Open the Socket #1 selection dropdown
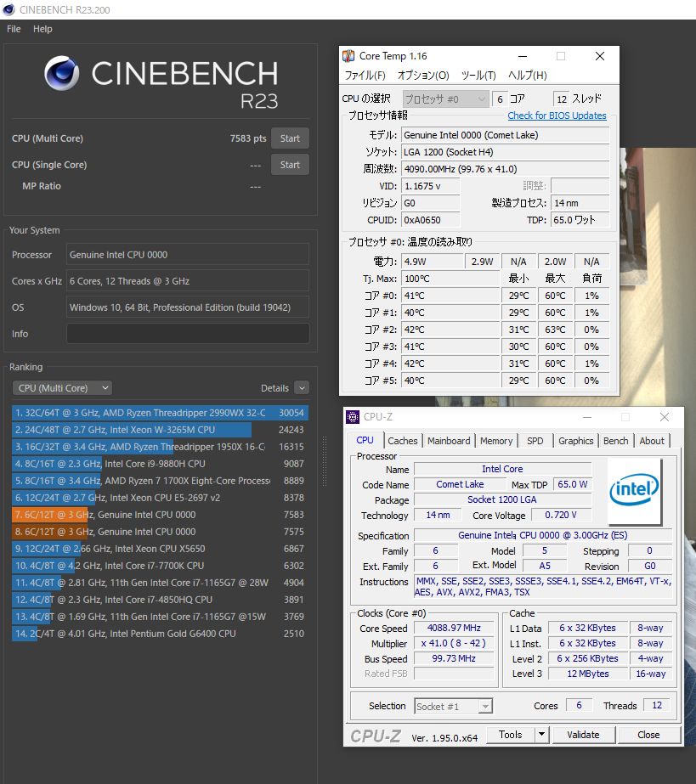 [454, 706]
